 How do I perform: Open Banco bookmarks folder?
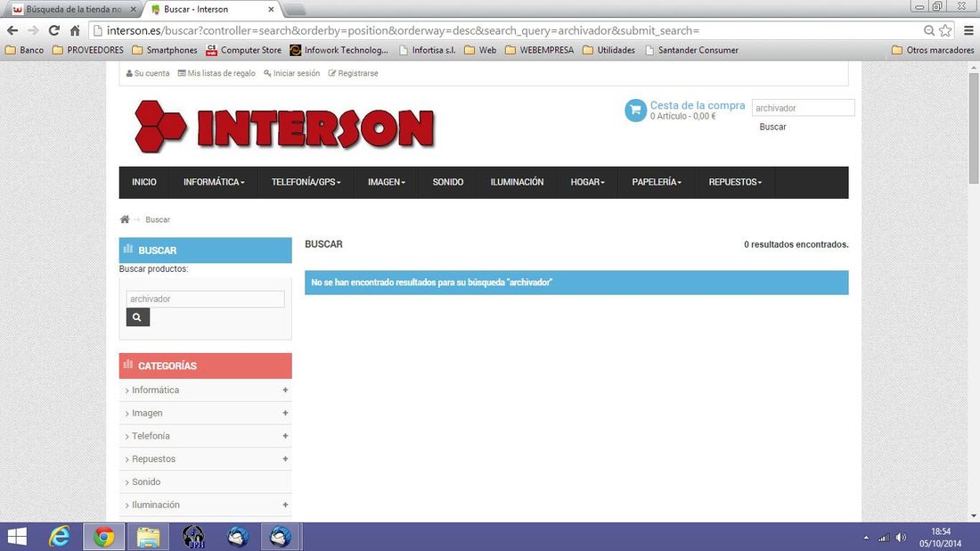tap(24, 50)
